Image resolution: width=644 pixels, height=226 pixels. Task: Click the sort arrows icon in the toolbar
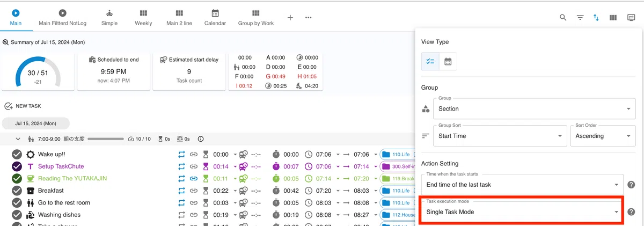click(596, 18)
